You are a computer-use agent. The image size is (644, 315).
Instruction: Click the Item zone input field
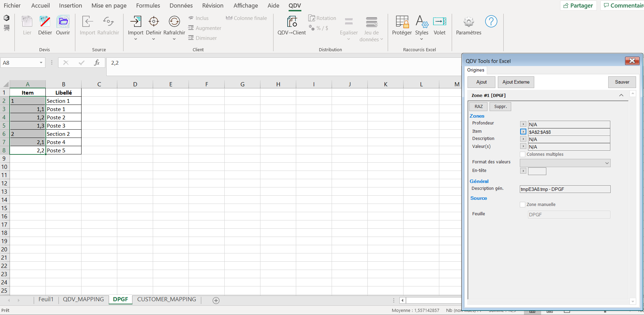coord(569,132)
